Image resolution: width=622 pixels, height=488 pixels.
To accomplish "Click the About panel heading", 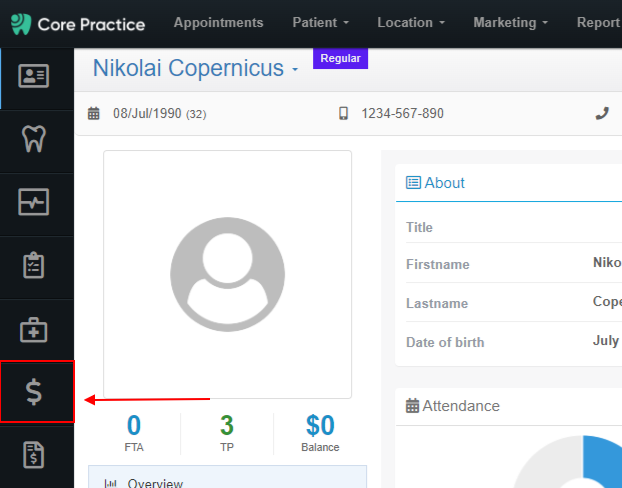I will [x=444, y=183].
